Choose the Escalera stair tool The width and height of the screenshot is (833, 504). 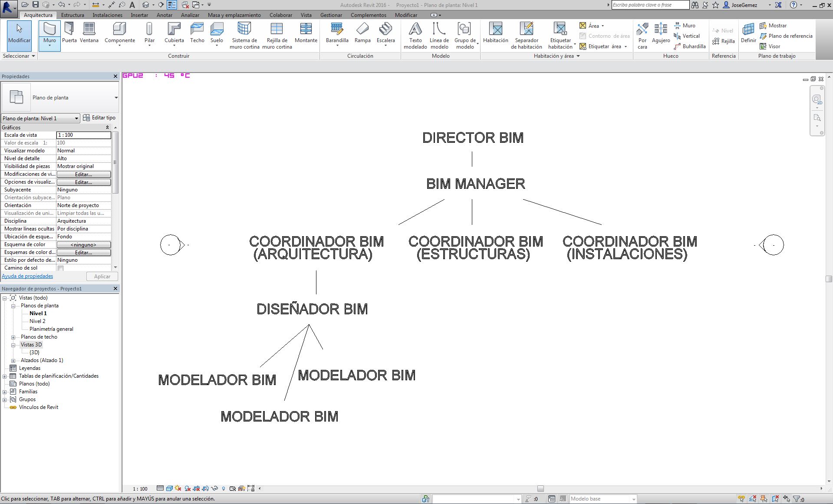tap(385, 33)
